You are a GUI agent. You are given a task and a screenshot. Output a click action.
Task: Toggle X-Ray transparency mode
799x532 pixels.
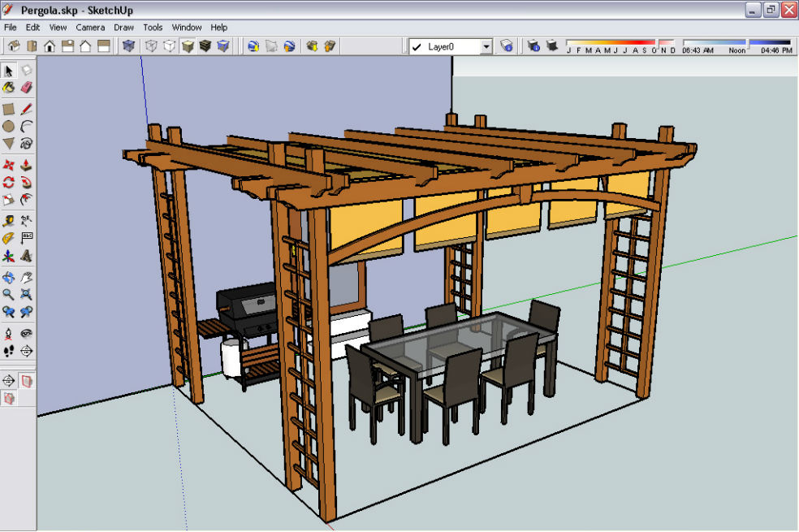click(128, 46)
